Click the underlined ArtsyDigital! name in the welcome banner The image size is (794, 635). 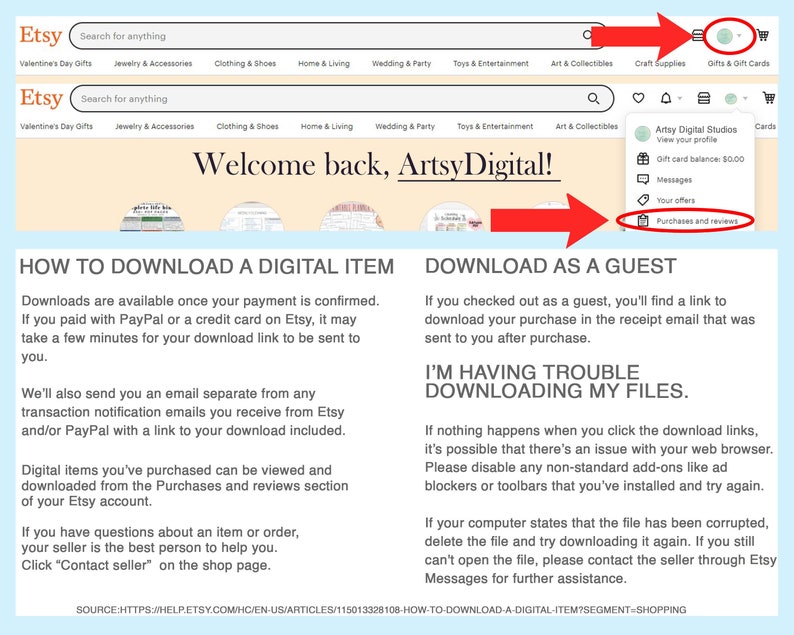point(479,165)
